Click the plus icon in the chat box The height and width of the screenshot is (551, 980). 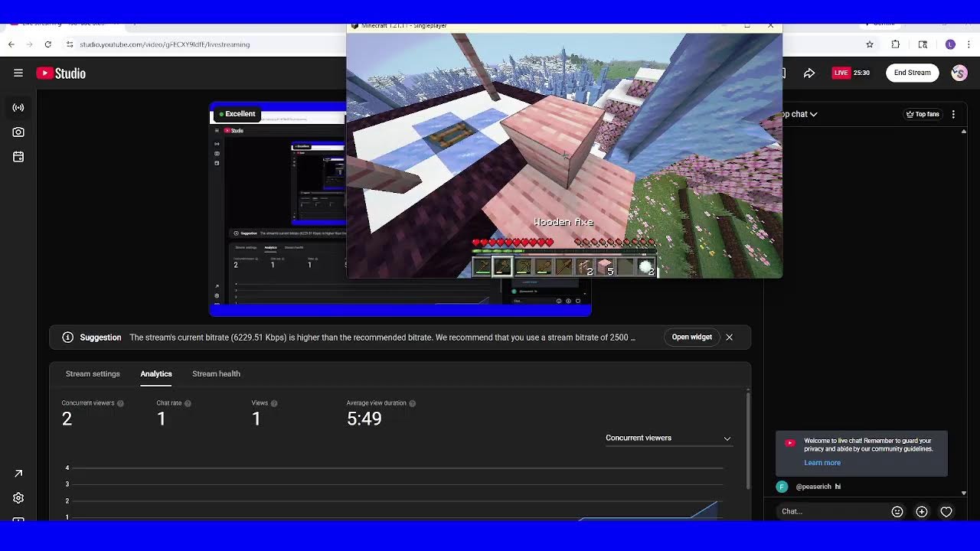[922, 512]
